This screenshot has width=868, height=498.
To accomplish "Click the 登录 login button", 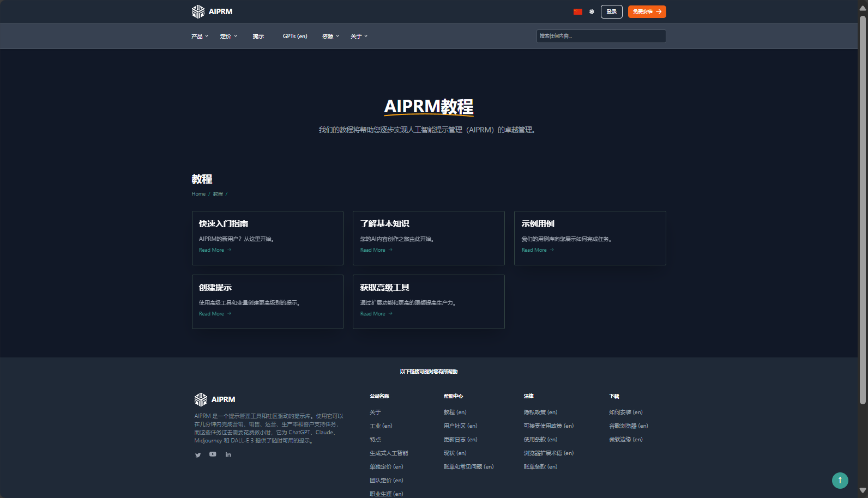I will click(x=612, y=11).
